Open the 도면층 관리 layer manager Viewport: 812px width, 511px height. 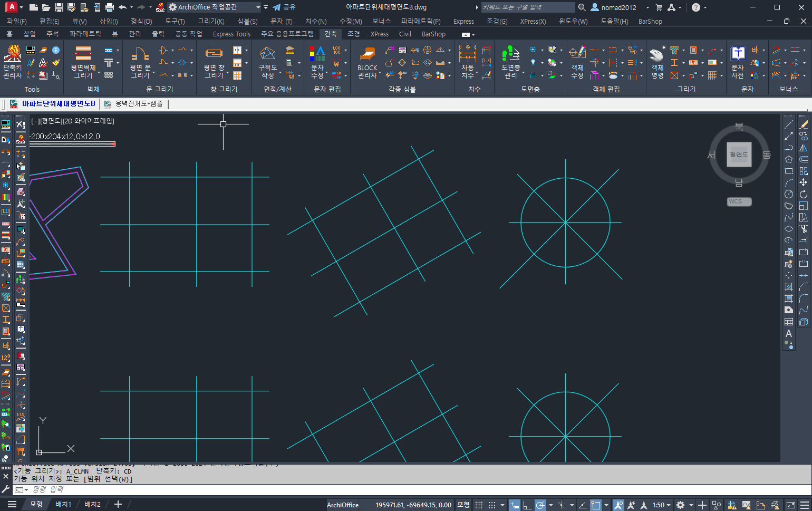(510, 62)
